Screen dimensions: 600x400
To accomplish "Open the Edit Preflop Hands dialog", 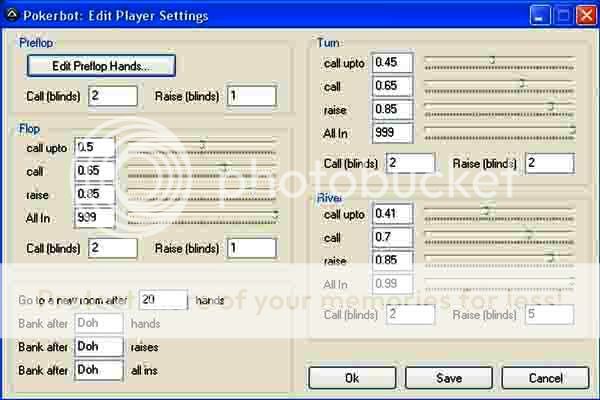I will 101,66.
